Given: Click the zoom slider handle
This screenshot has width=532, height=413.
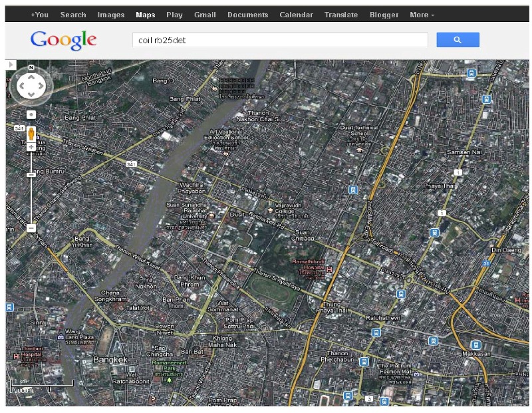Looking at the screenshot, I should tap(31, 175).
